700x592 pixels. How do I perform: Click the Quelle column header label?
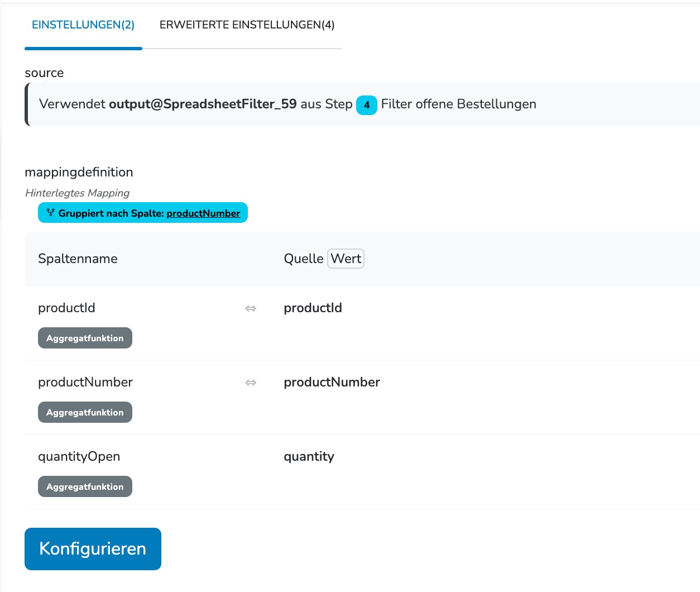click(x=303, y=259)
